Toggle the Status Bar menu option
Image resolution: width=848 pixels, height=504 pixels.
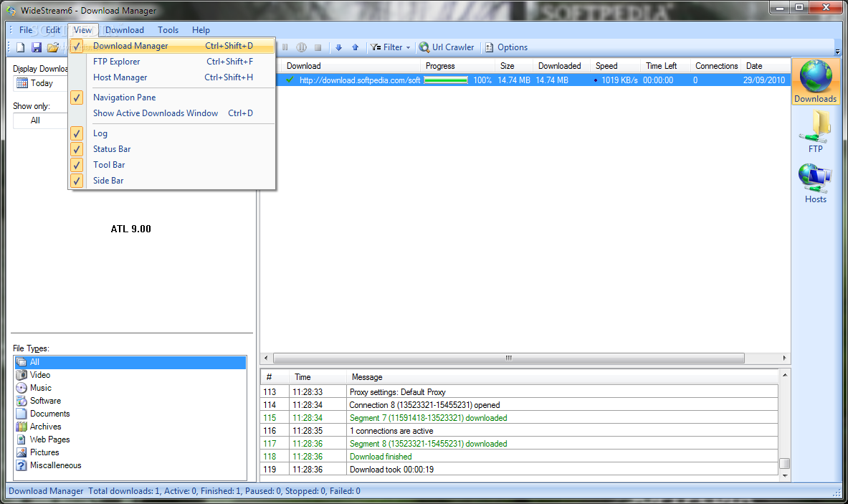[x=172, y=149]
